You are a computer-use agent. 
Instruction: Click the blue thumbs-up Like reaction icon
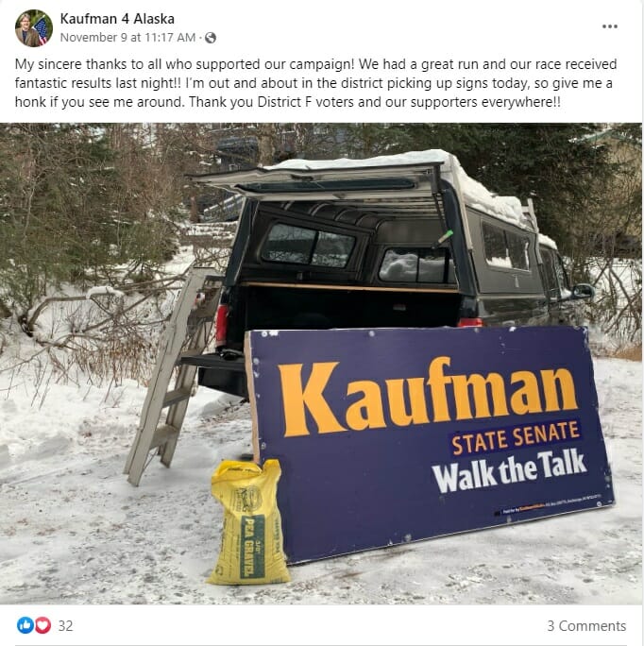(x=25, y=625)
